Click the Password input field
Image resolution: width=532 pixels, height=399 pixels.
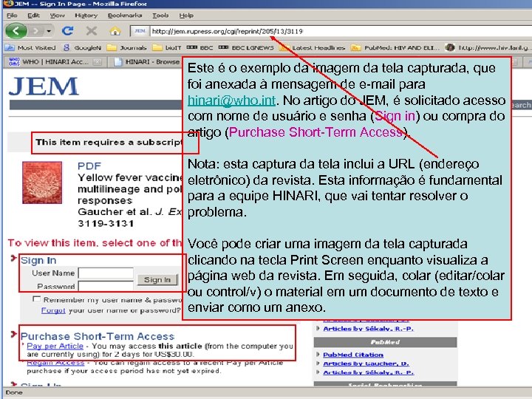click(x=106, y=286)
